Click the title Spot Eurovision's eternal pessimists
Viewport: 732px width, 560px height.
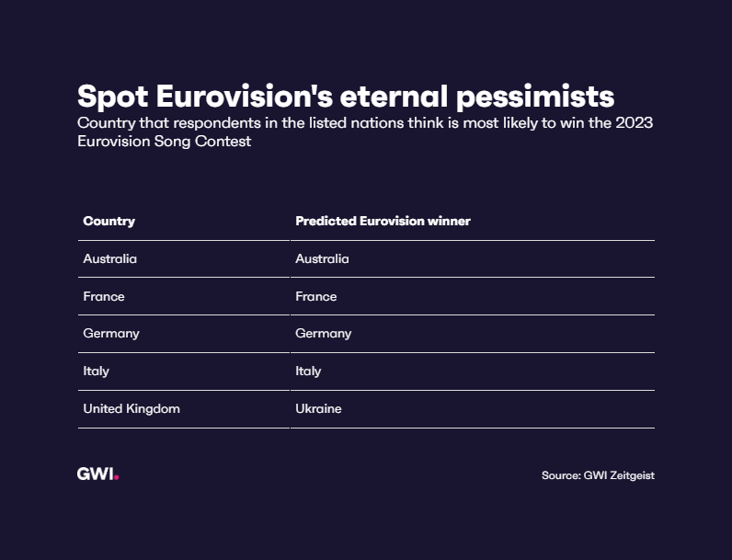click(x=346, y=97)
